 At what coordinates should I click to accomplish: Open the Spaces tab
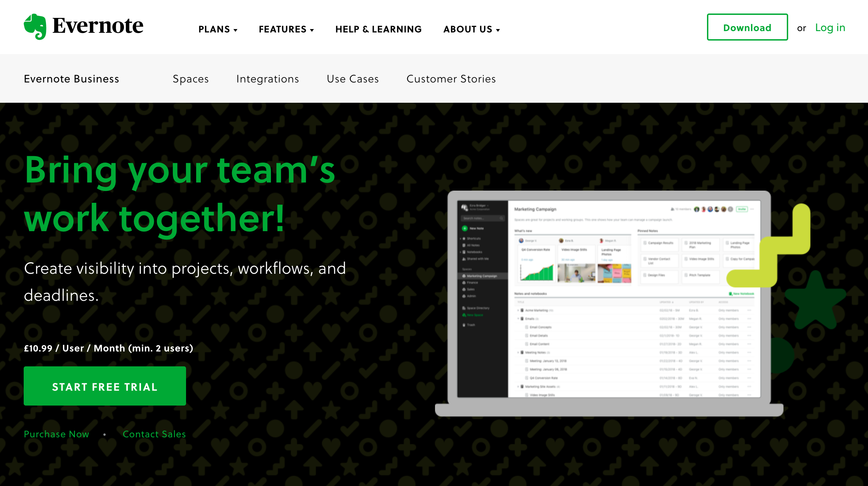click(x=191, y=79)
